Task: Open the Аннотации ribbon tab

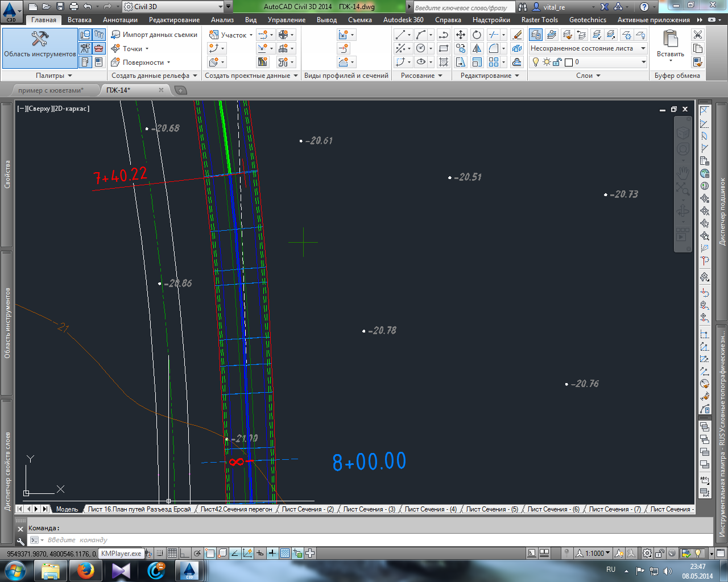Action: point(120,20)
